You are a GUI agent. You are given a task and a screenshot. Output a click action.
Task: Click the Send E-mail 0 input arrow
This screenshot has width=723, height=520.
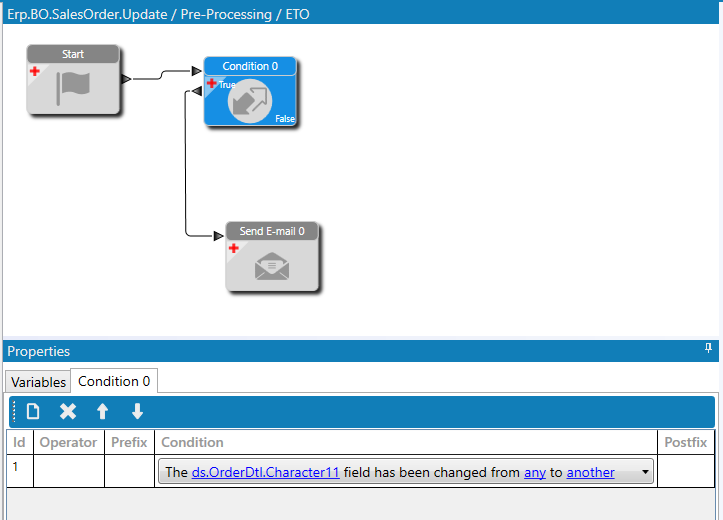[x=219, y=236]
